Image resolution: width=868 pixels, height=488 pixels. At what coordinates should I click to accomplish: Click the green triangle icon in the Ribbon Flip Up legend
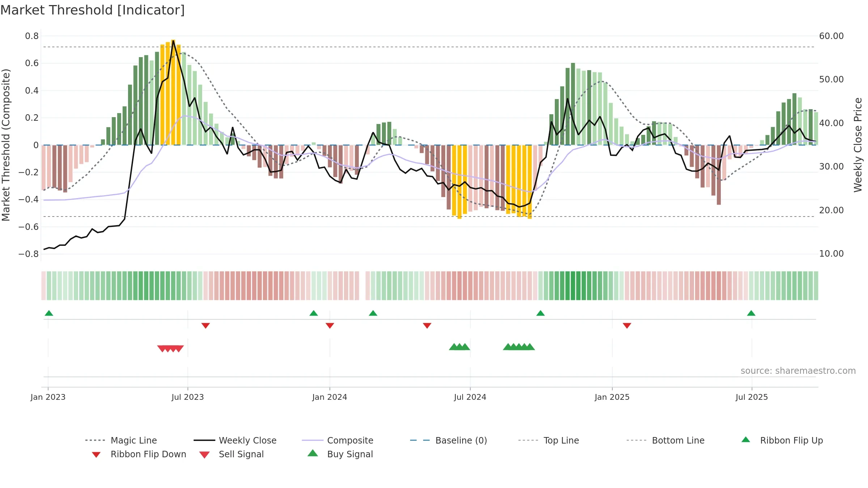[x=746, y=440]
